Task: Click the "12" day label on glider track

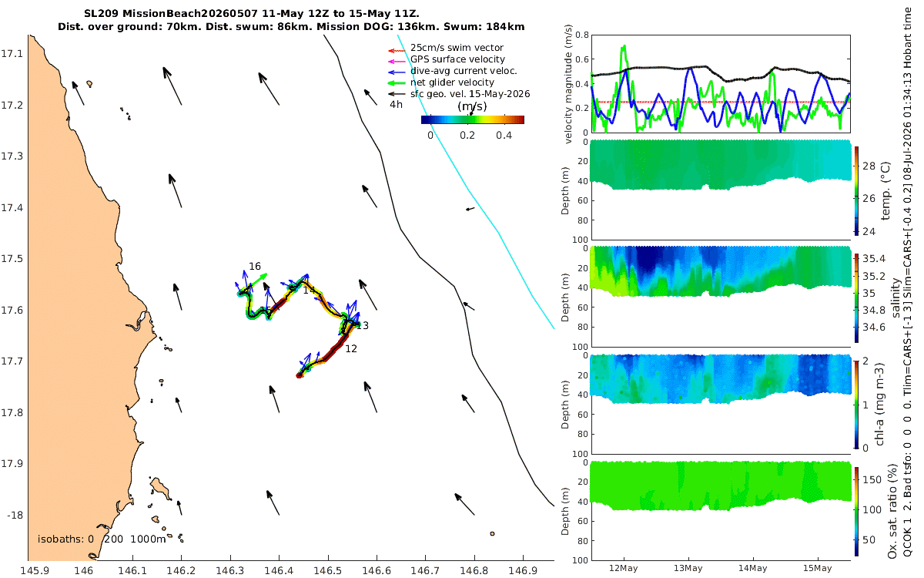Action: pyautogui.click(x=351, y=349)
